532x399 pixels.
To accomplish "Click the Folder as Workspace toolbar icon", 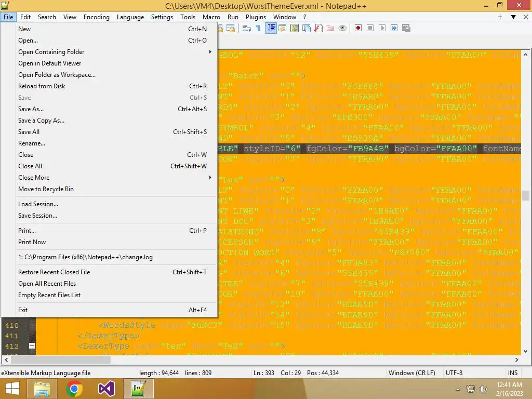I will point(330,28).
